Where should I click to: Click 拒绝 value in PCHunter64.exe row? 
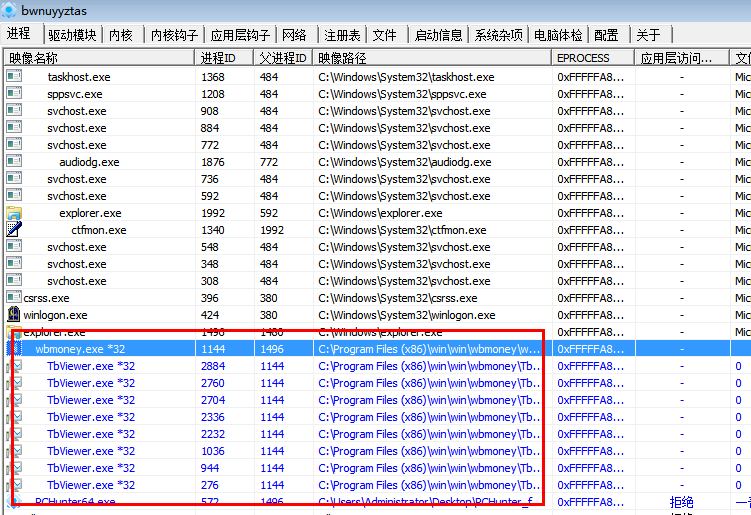tap(682, 502)
